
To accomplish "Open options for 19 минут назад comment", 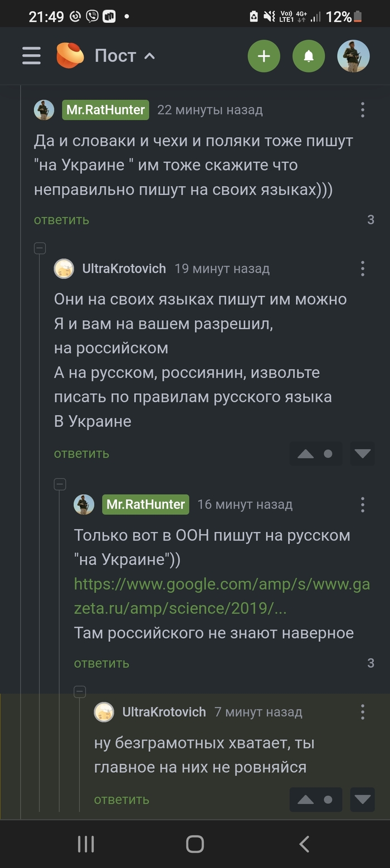I will pos(363,269).
